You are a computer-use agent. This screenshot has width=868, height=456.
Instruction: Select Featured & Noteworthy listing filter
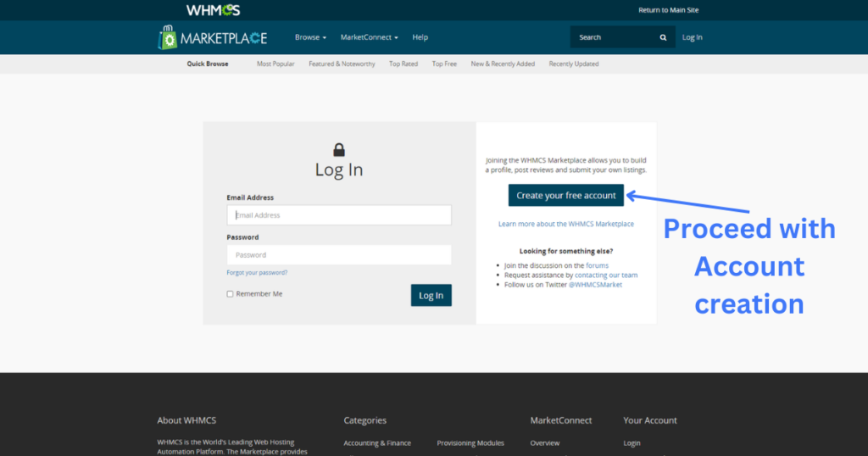342,64
